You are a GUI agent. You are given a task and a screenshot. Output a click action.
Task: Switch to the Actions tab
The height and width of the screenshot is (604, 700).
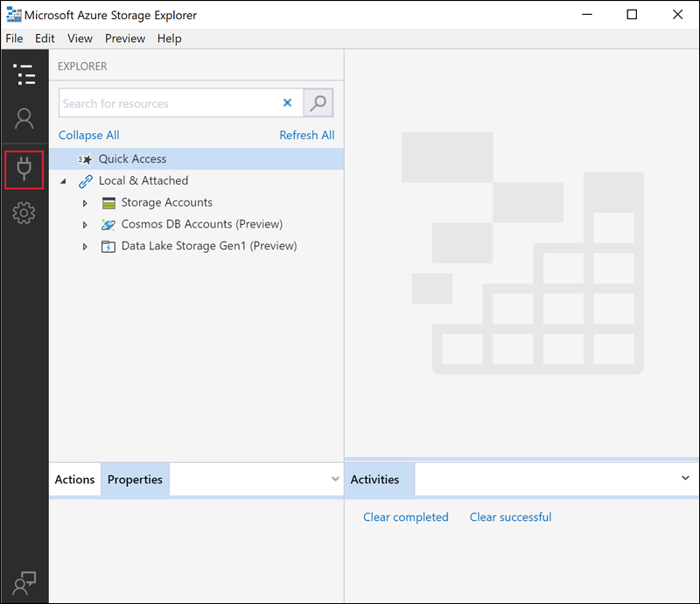[74, 480]
